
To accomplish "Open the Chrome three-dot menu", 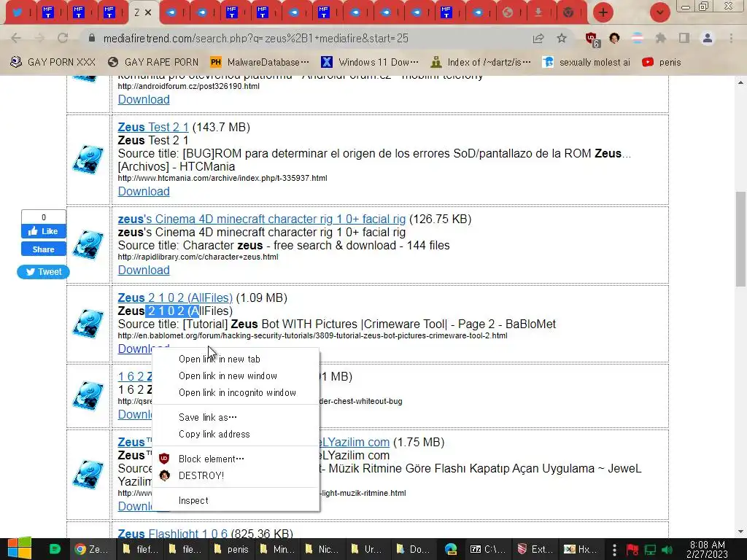I will pyautogui.click(x=731, y=38).
